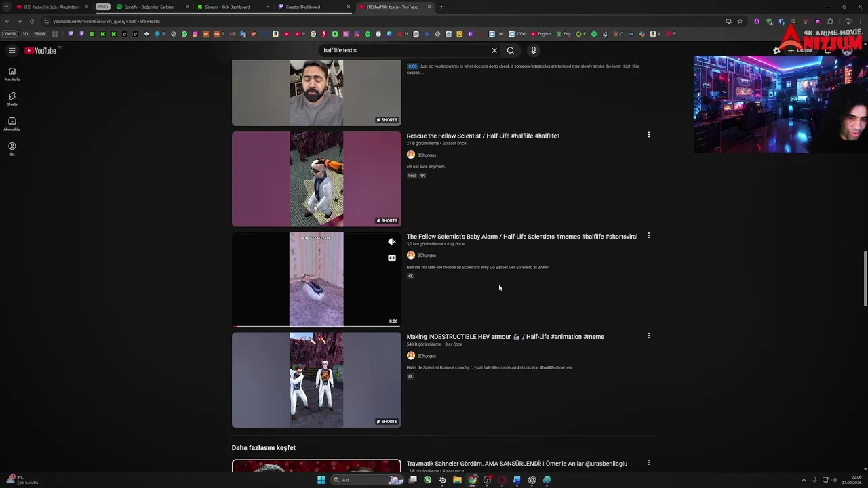Image resolution: width=868 pixels, height=488 pixels.
Task: Open the Opera icon in the taskbar
Action: coord(502,480)
